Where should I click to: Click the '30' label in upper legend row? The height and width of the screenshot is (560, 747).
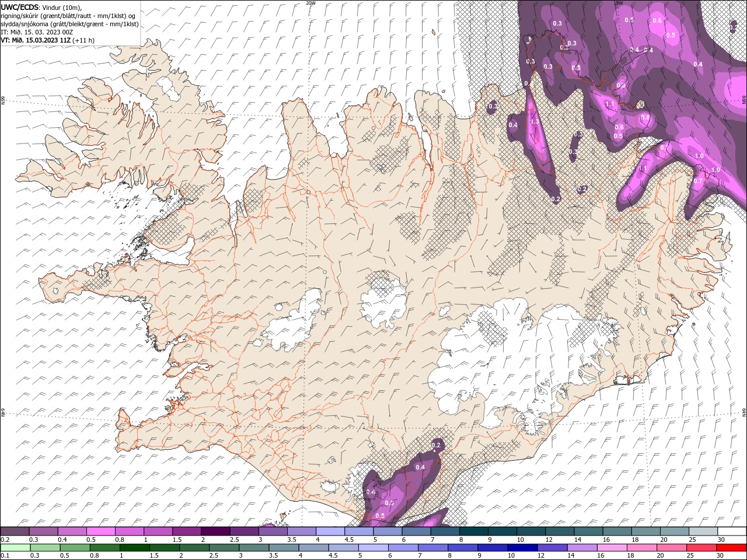[x=720, y=540]
